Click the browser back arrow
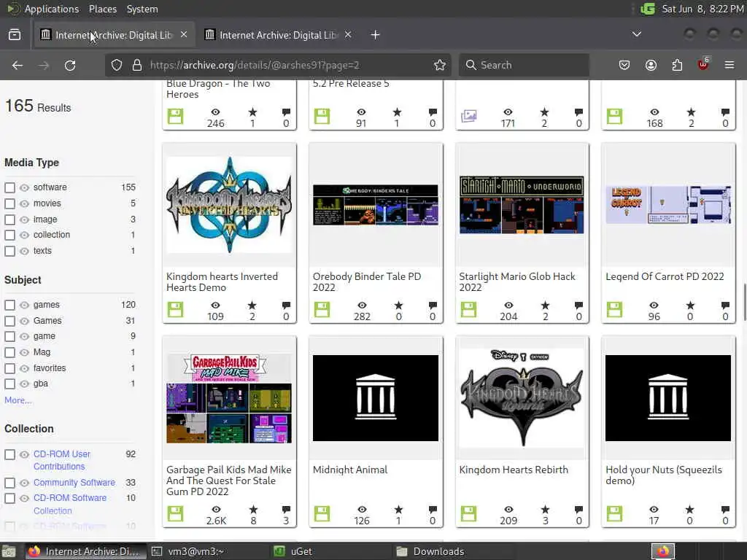The height and width of the screenshot is (560, 747). click(18, 65)
